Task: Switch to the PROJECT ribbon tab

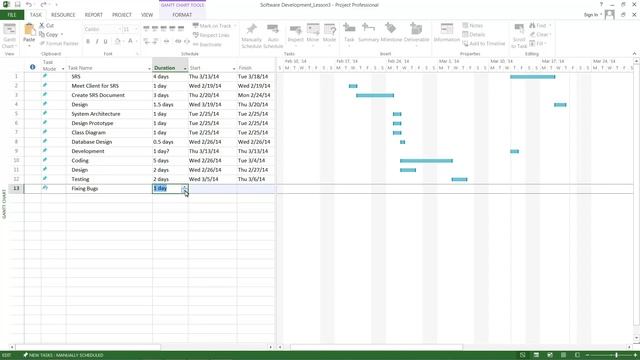Action: pos(122,15)
